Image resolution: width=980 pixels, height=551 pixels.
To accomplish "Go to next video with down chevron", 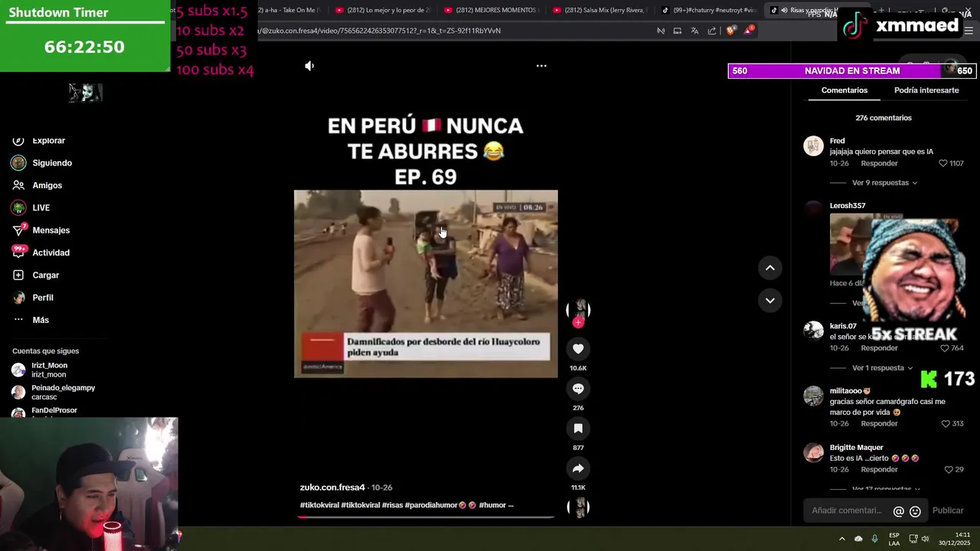I will (770, 300).
